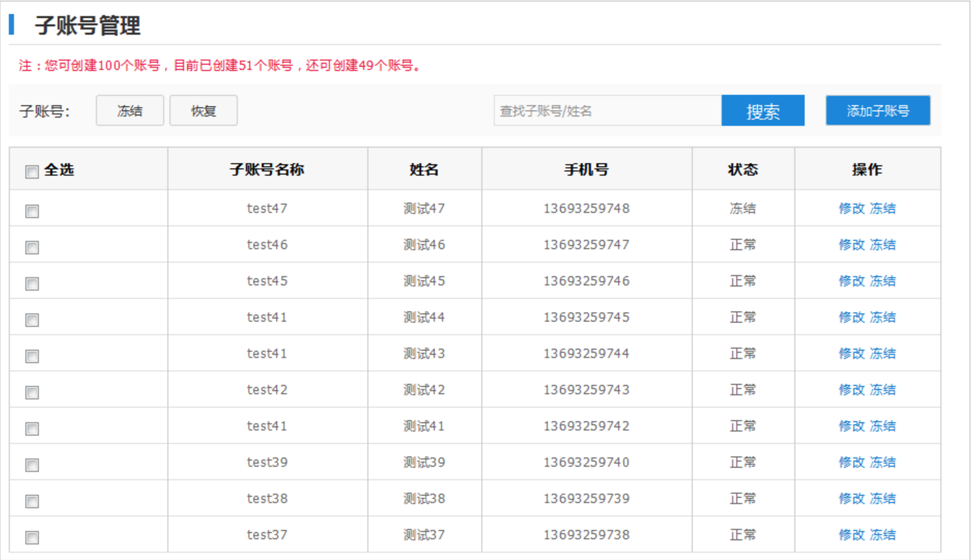This screenshot has height=560, width=971.
Task: Open 修改 for test45 account
Action: (851, 281)
